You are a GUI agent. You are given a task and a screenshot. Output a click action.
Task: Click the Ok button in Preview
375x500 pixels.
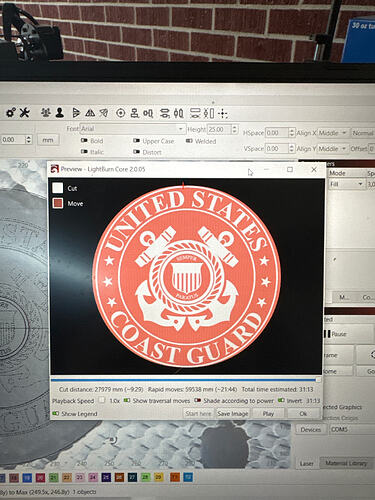pyautogui.click(x=303, y=414)
